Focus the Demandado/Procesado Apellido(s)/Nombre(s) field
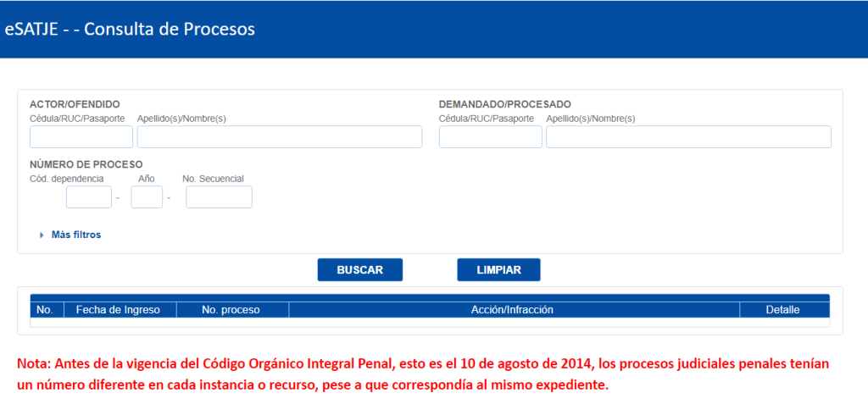Viewport: 868px width, 404px height. point(688,136)
